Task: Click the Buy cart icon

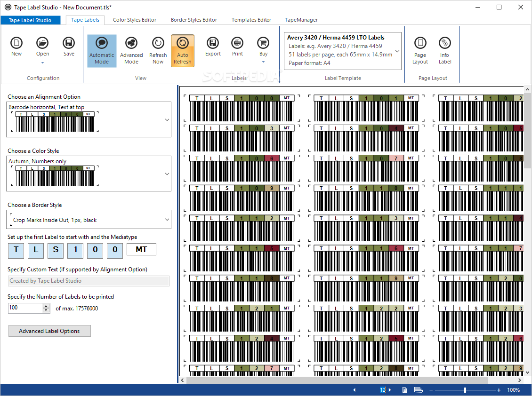Action: tap(263, 43)
